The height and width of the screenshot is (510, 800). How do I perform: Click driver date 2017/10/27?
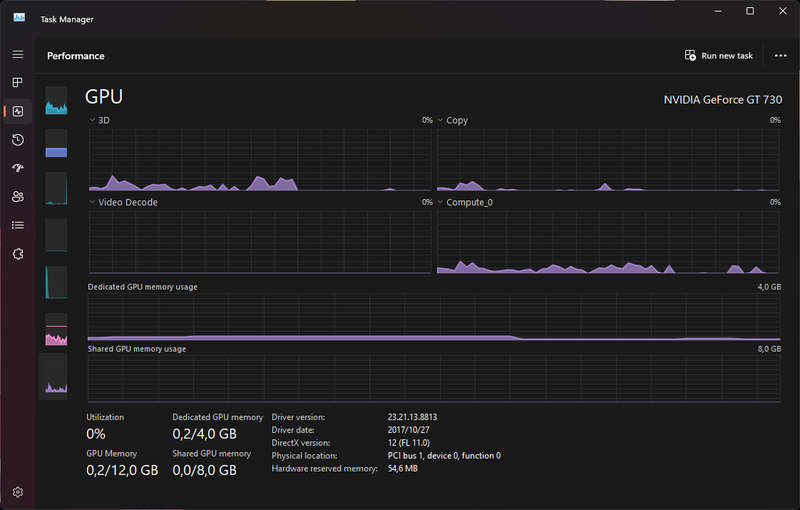[408, 430]
